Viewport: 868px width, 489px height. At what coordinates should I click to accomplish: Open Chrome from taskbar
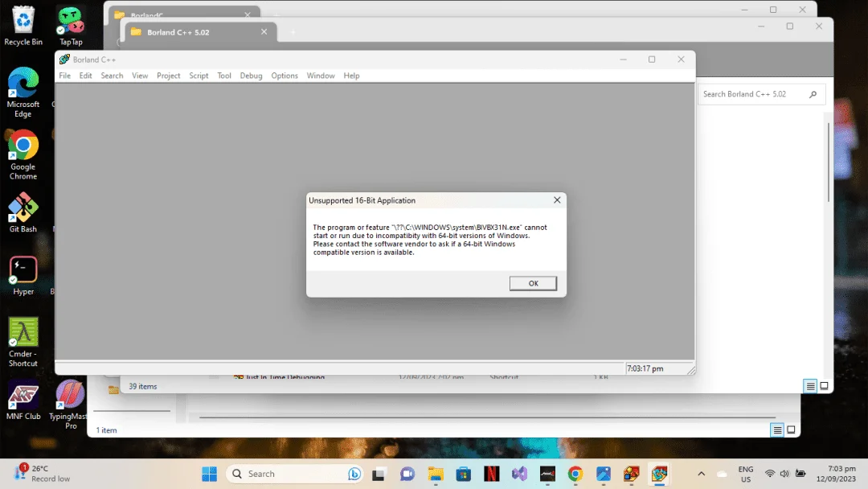pyautogui.click(x=575, y=474)
